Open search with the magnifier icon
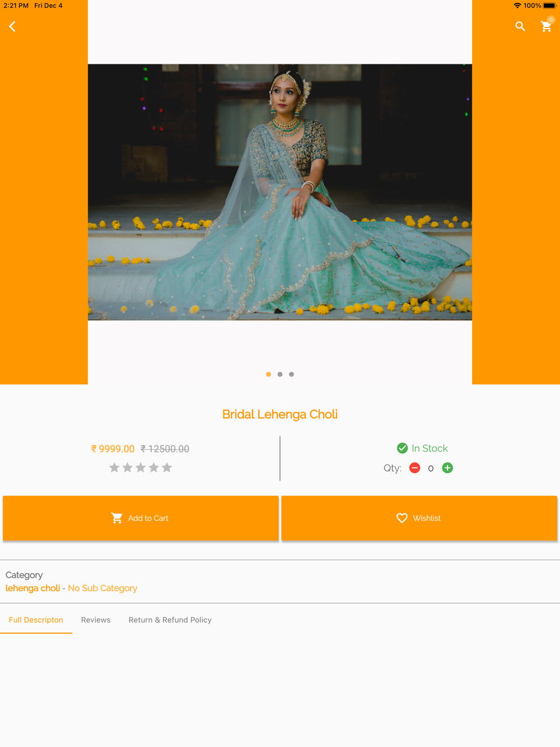560x747 pixels. 520,26
